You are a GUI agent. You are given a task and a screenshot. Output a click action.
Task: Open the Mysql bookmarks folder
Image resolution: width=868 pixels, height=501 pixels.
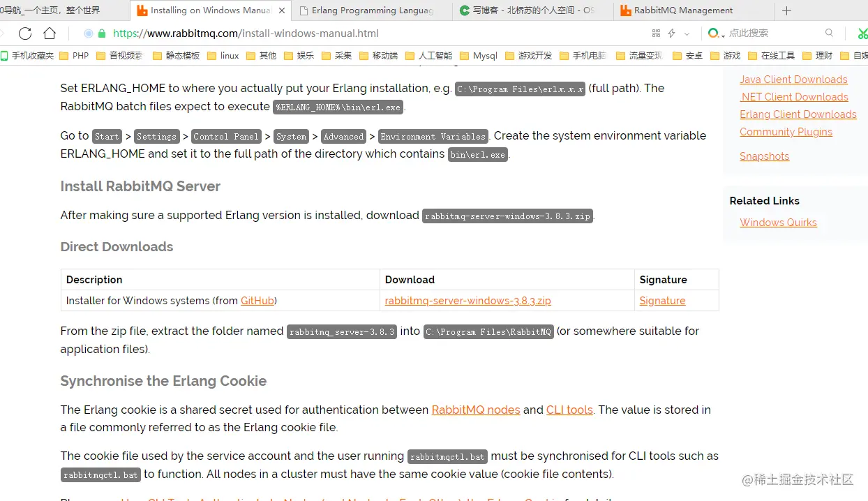pyautogui.click(x=479, y=56)
